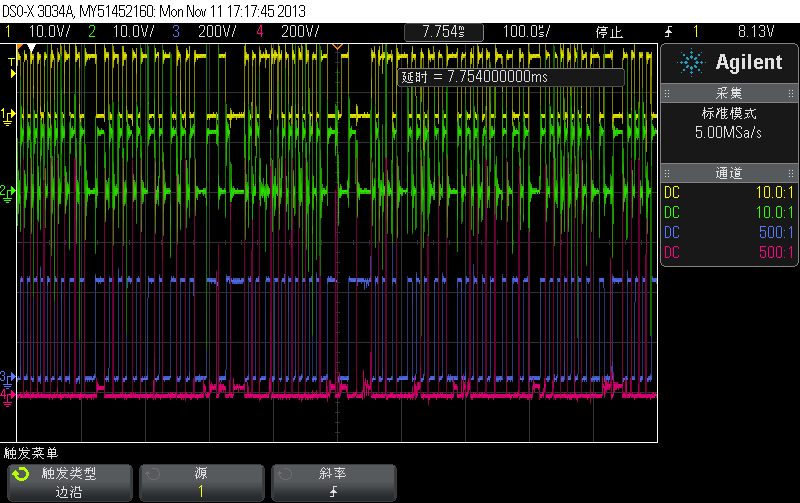Click the rising slope icon in 斜率 softkey
The width and height of the screenshot is (800, 503).
pyautogui.click(x=332, y=492)
